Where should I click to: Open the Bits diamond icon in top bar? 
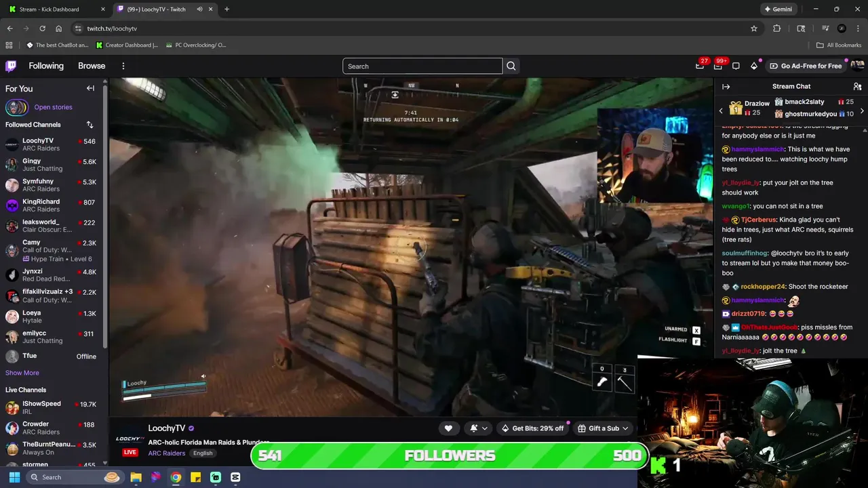(x=754, y=66)
